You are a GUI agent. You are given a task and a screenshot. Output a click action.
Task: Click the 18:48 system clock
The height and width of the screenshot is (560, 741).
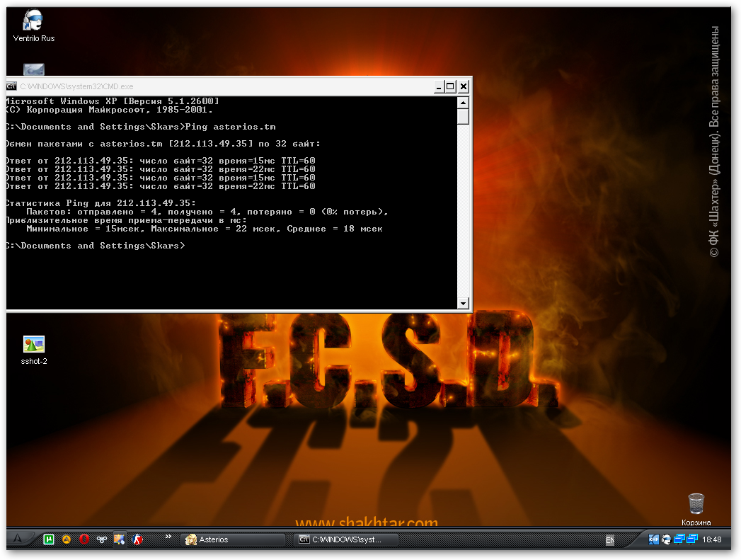tap(712, 539)
